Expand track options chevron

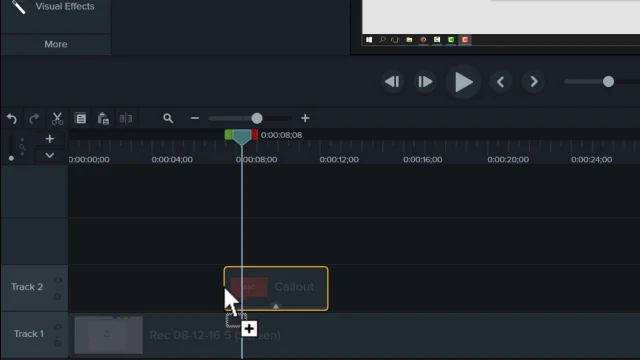point(49,156)
